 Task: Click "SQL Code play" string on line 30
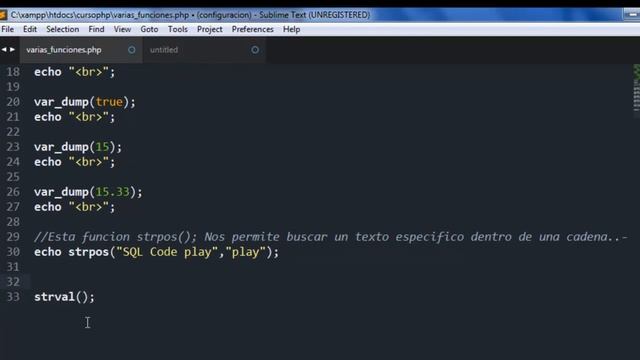(167, 252)
